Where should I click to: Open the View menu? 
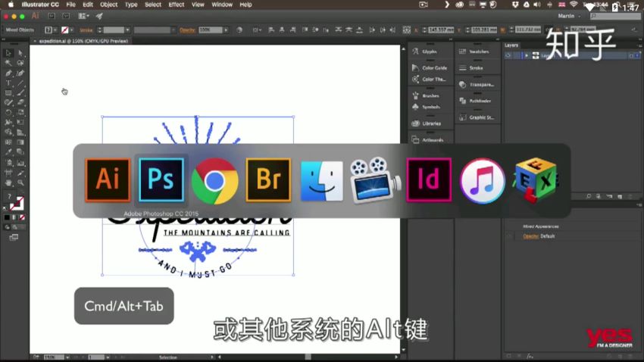pos(198,5)
